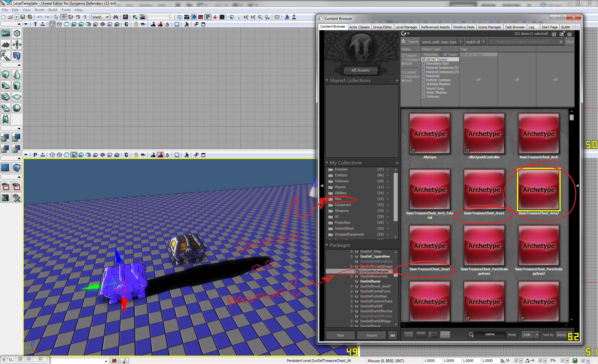Click binoculars search actors icon
The image size is (598, 364).
(116, 17)
